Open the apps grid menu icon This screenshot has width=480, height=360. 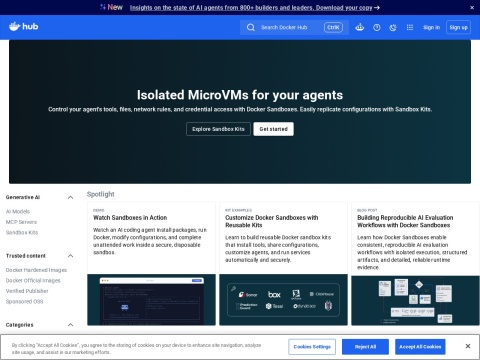click(410, 27)
